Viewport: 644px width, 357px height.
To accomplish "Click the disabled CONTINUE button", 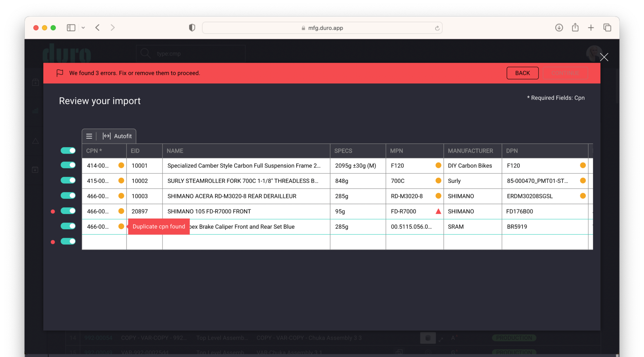I will point(565,73).
